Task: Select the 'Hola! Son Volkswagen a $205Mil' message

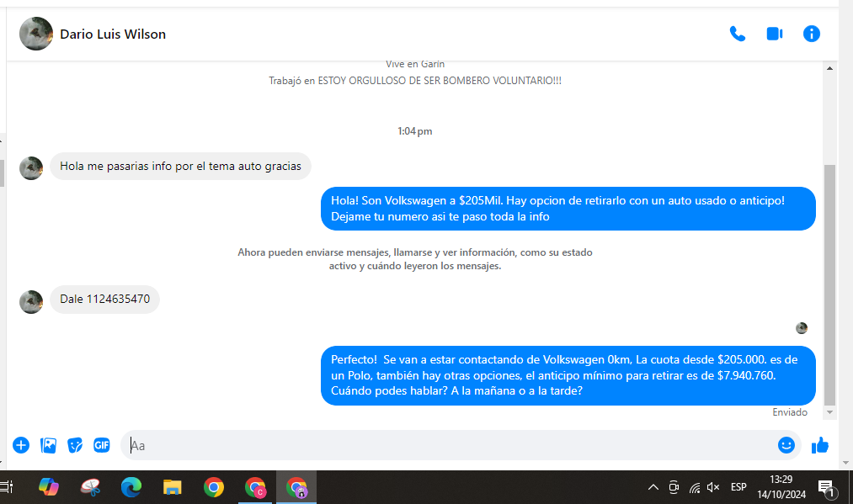Action: point(568,208)
